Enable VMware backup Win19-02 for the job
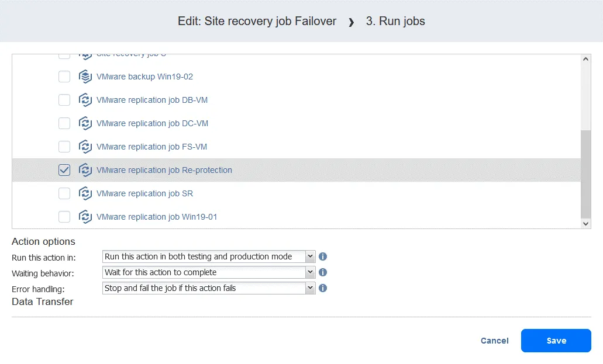The image size is (603, 364). [64, 76]
